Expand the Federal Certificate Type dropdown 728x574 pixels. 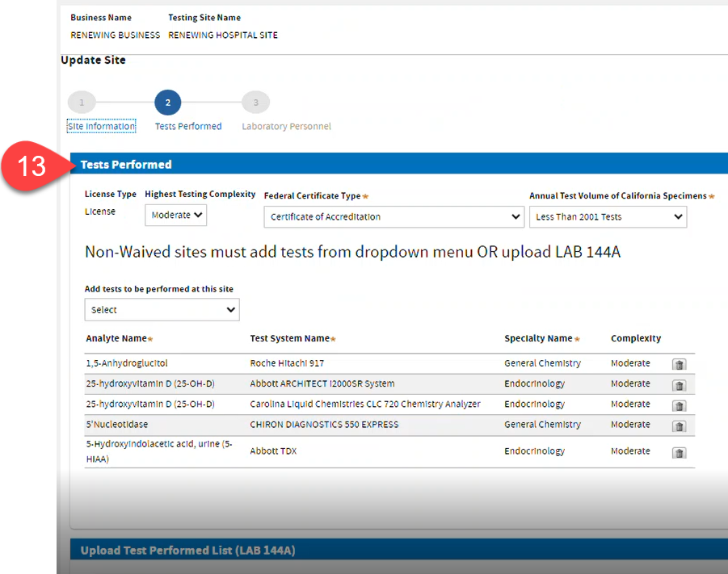pos(393,216)
